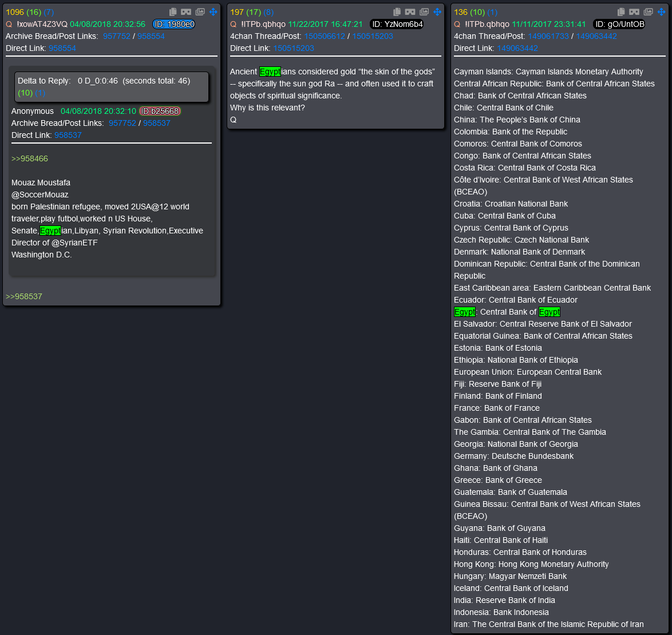Click the images icon on post 197
The height and width of the screenshot is (635, 672).
424,12
